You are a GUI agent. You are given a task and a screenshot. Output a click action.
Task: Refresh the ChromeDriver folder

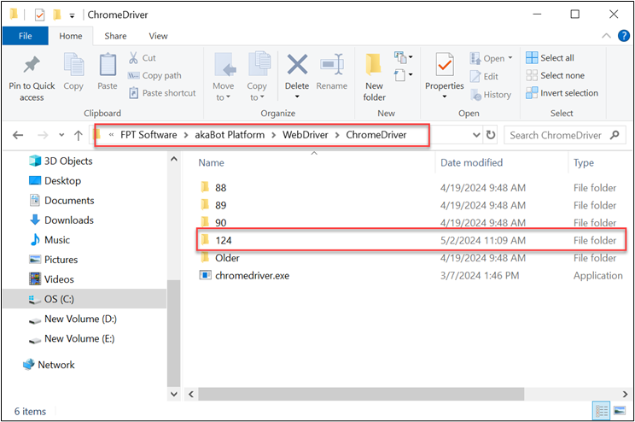click(x=490, y=135)
